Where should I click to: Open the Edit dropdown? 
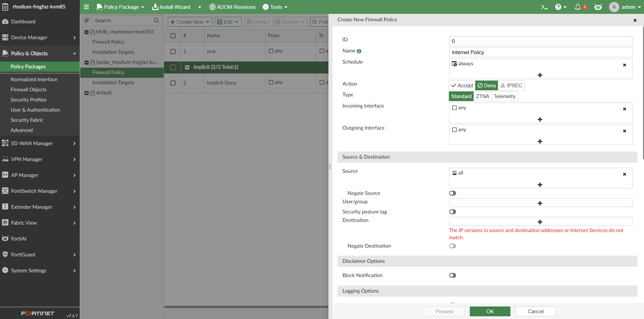(x=228, y=22)
